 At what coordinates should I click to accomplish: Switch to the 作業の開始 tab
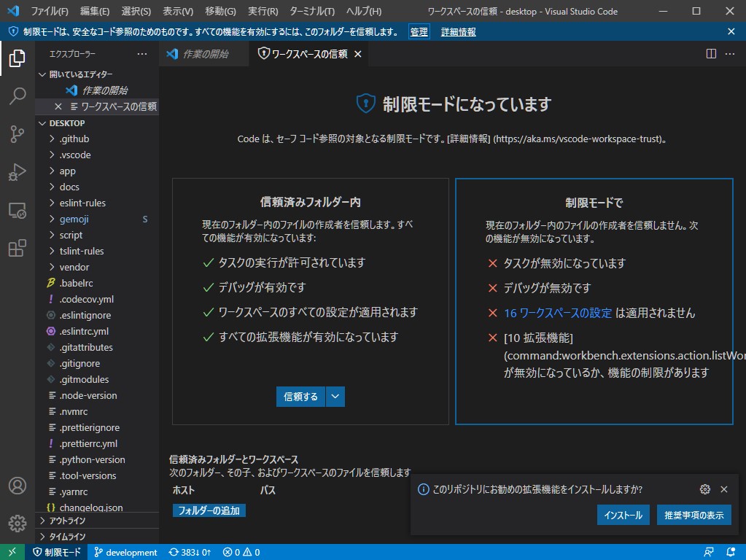(205, 53)
